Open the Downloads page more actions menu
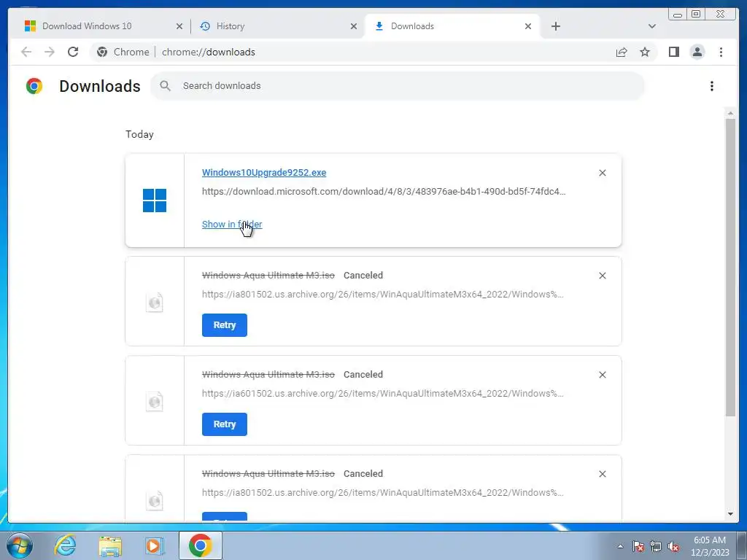Image resolution: width=747 pixels, height=560 pixels. (712, 86)
